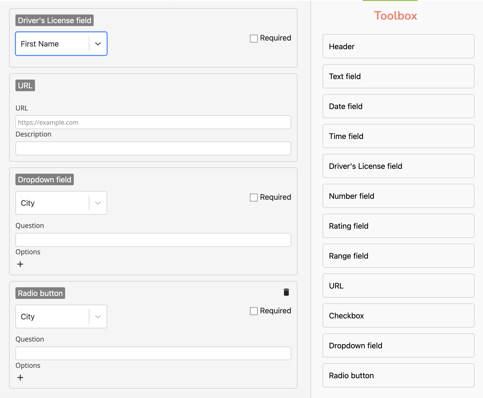The height and width of the screenshot is (398, 483).
Task: Click the Description input in URL block
Action: (153, 148)
